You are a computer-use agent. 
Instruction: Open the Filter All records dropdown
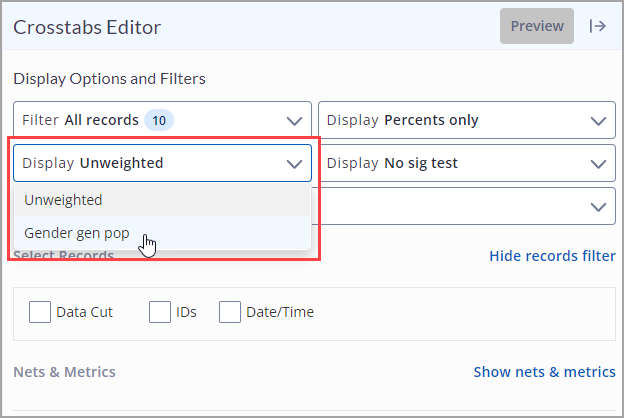pyautogui.click(x=162, y=120)
